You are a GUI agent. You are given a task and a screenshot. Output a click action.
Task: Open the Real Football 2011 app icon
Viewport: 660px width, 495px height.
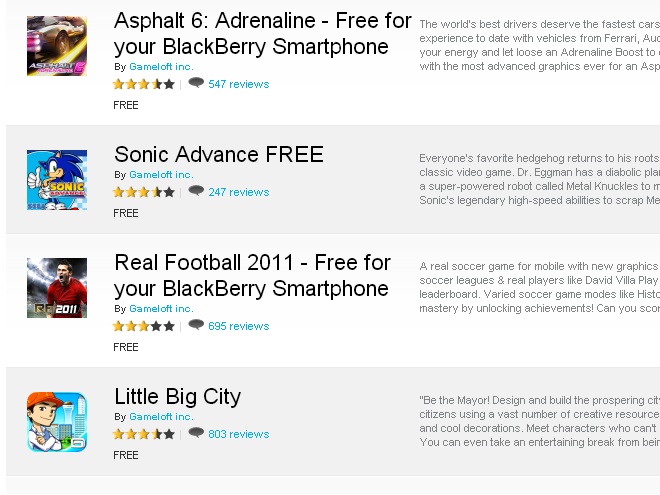(x=56, y=288)
